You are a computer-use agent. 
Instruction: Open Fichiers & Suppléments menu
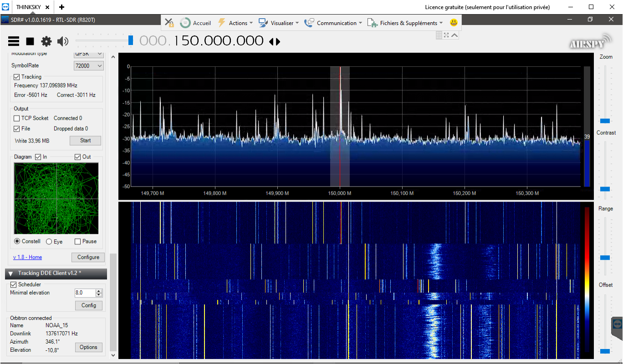[405, 23]
